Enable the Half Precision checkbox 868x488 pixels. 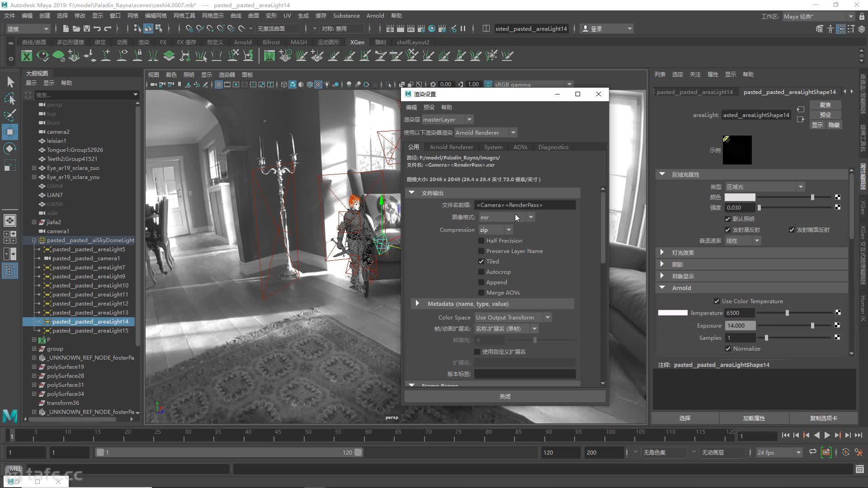coord(481,241)
